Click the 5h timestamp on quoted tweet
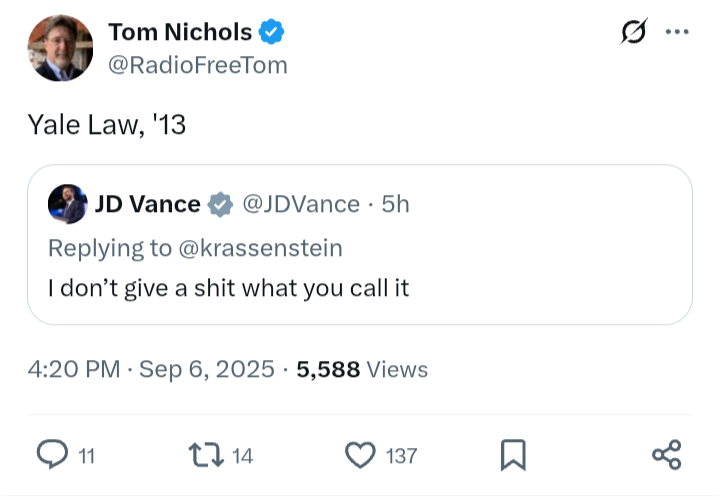Screen dimensions: 720x500 (x=396, y=204)
